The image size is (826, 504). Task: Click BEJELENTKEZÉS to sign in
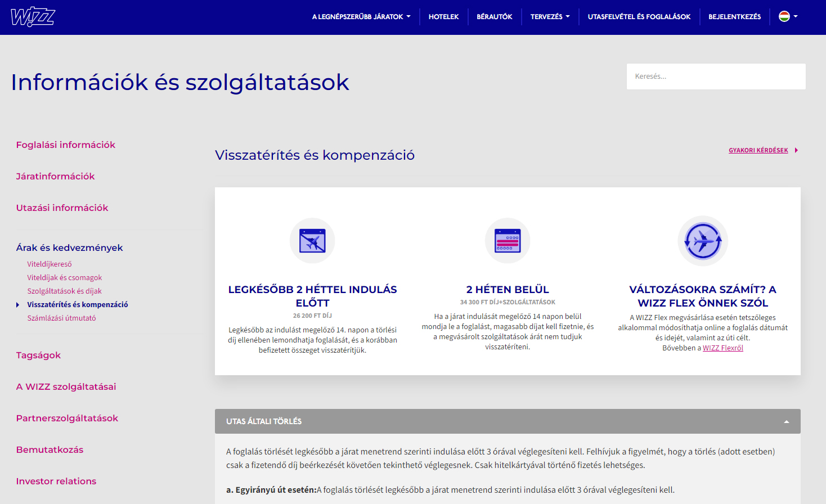pyautogui.click(x=734, y=16)
